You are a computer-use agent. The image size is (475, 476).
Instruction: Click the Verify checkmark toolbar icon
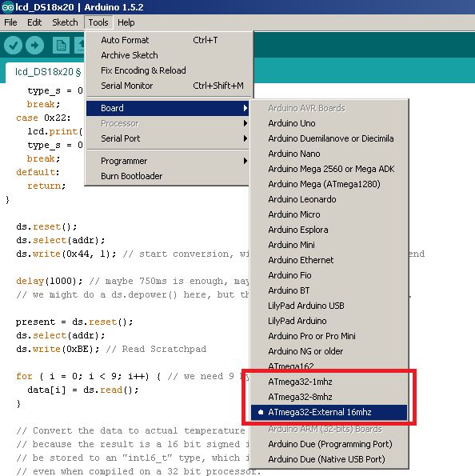(13, 46)
